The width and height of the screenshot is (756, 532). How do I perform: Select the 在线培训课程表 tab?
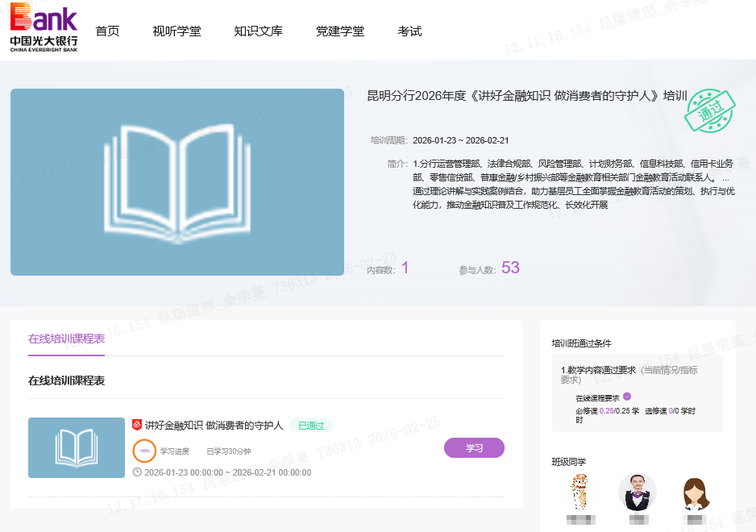pyautogui.click(x=66, y=339)
